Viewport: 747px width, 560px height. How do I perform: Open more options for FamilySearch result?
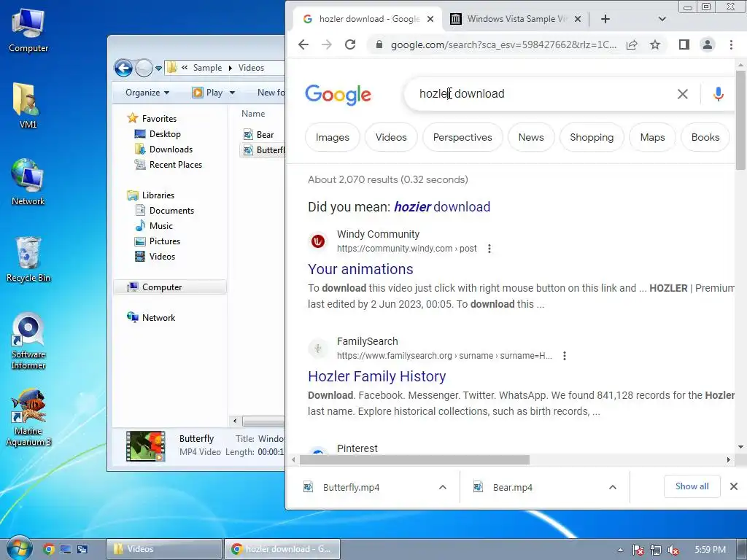565,356
